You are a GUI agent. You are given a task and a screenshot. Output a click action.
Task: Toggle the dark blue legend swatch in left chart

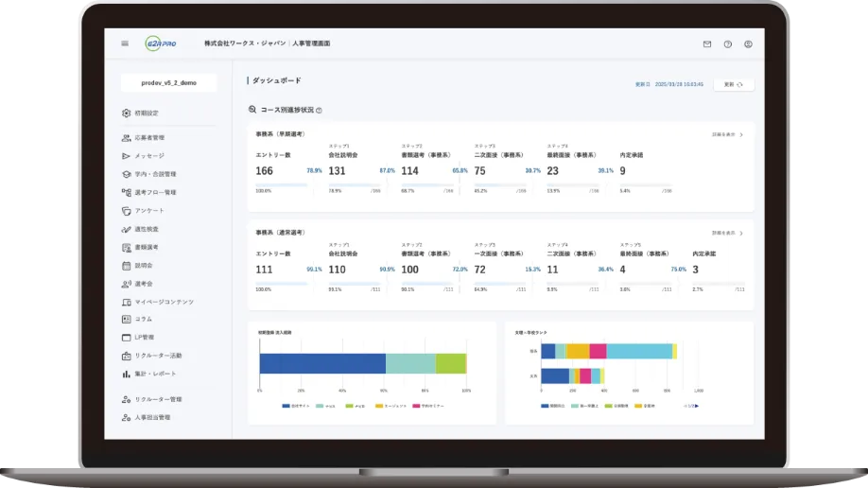point(286,405)
